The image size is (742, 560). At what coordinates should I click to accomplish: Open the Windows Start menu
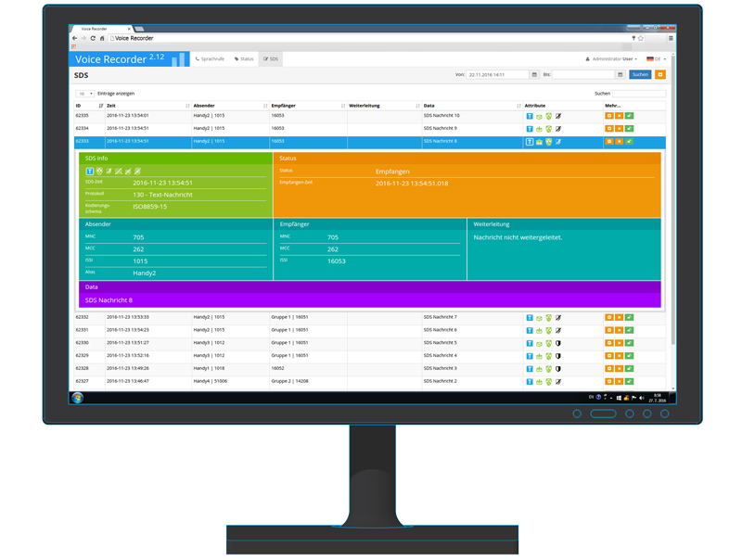78,398
